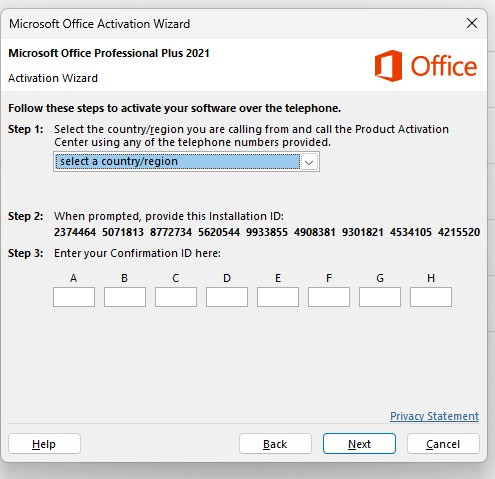Viewport: 495px width, 479px height.
Task: Proceed with the Next button
Action: click(x=359, y=444)
